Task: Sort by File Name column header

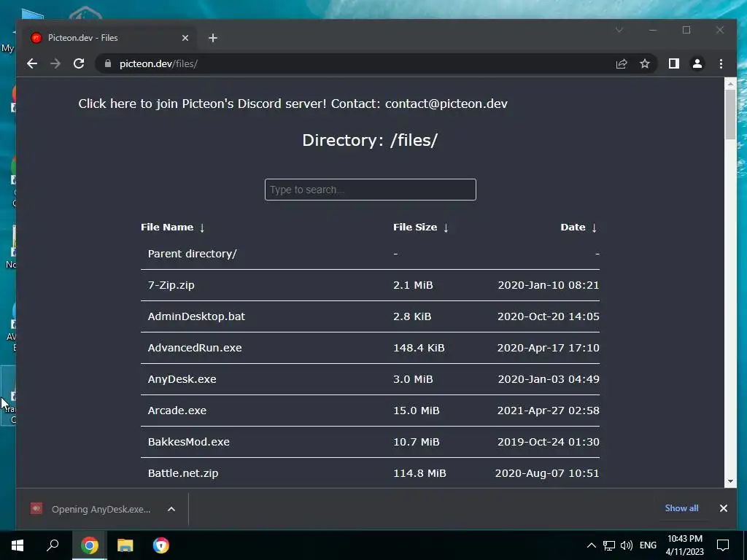Action: 172,227
